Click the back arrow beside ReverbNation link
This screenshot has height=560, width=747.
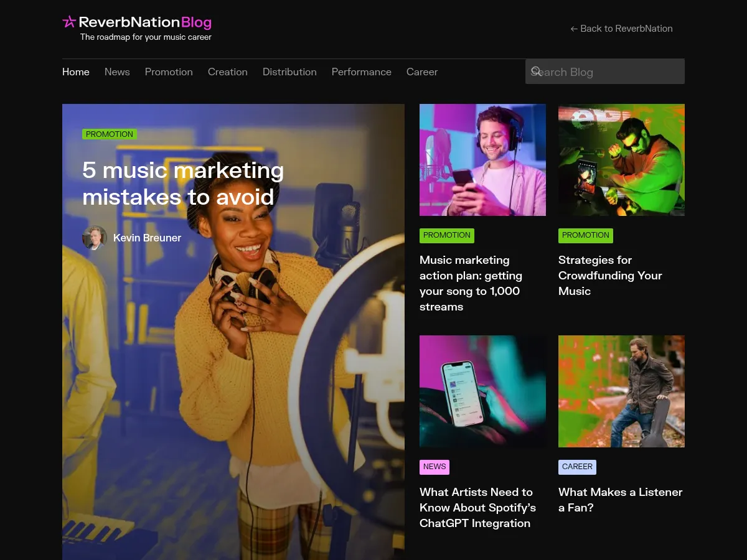click(x=573, y=28)
